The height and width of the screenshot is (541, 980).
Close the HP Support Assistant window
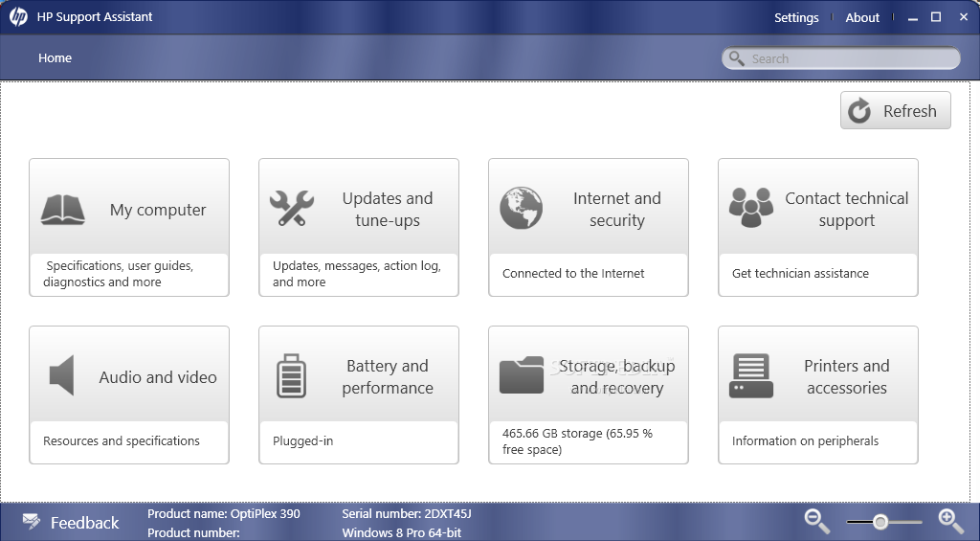point(964,17)
